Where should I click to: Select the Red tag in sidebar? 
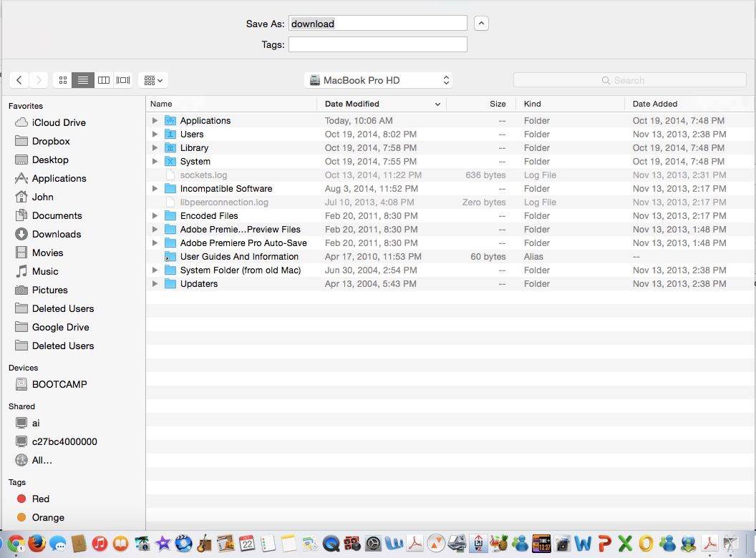click(40, 499)
